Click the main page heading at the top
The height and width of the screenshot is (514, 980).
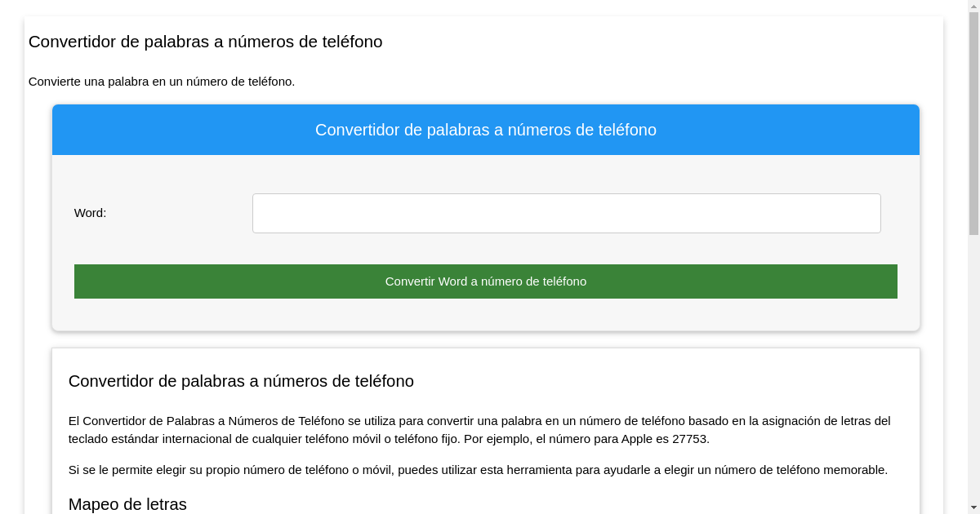pos(205,42)
